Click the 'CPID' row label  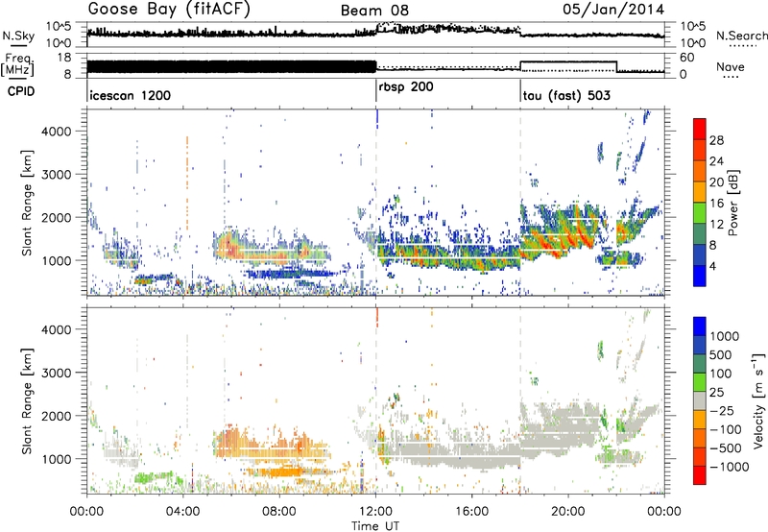tap(21, 91)
